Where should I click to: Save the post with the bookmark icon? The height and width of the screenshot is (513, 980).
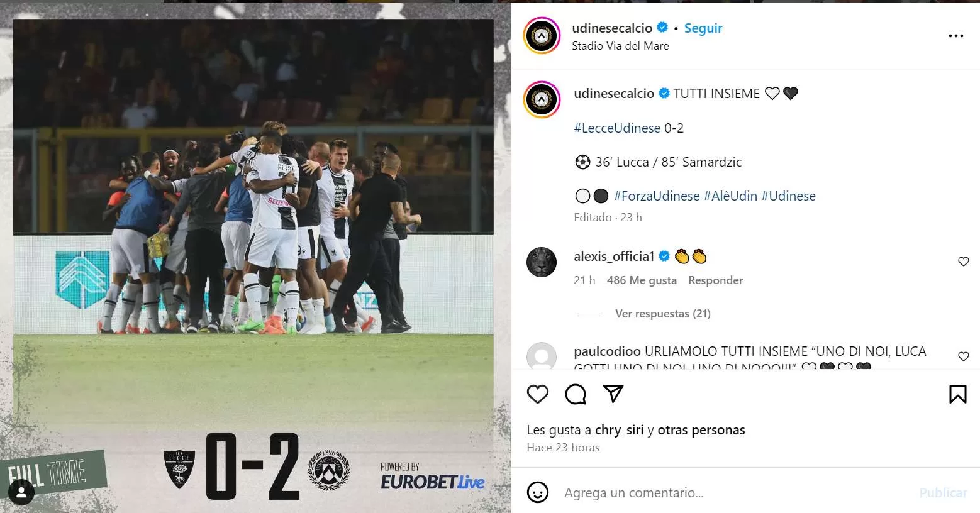click(957, 394)
